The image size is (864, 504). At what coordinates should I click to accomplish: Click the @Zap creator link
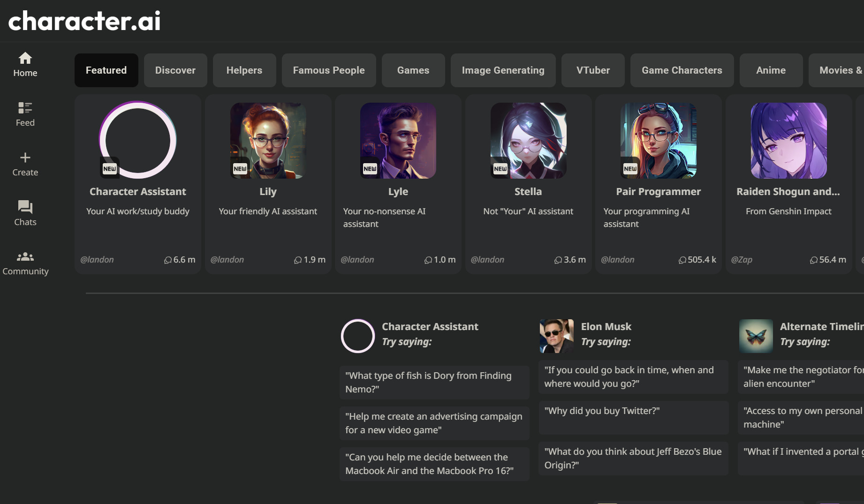[x=742, y=260]
